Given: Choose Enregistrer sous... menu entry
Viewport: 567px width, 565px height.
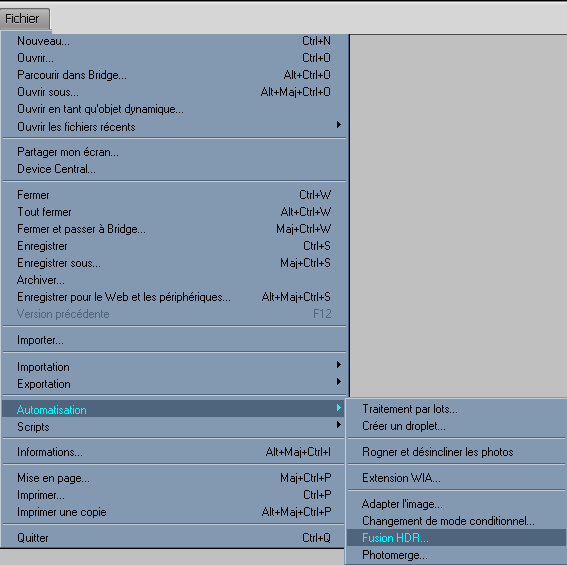Looking at the screenshot, I should pyautogui.click(x=174, y=263).
